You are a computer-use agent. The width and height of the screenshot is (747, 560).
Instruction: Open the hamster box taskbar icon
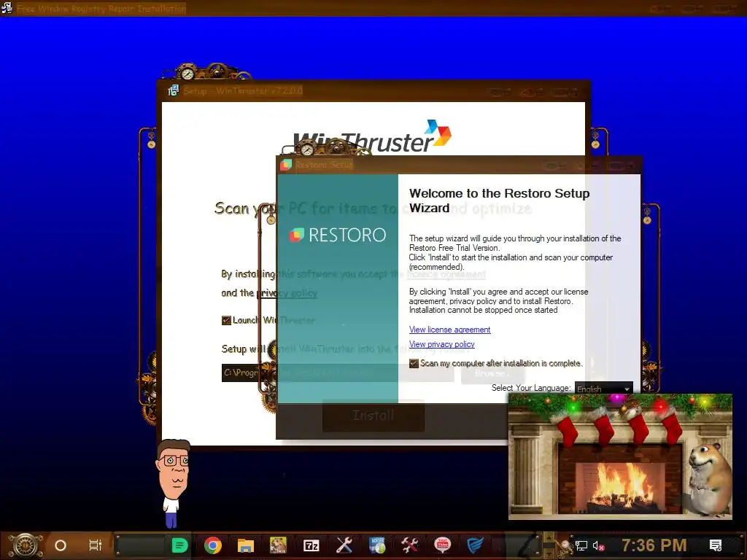278,545
